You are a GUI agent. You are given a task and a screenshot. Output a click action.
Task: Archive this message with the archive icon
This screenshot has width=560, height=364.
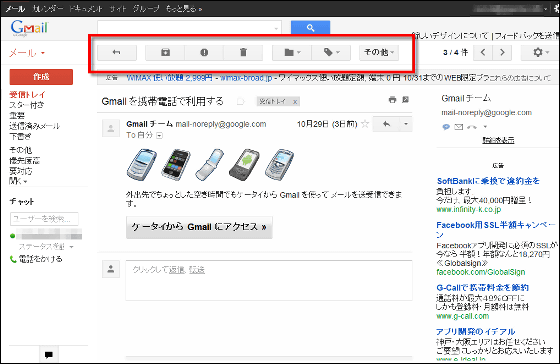pyautogui.click(x=165, y=53)
